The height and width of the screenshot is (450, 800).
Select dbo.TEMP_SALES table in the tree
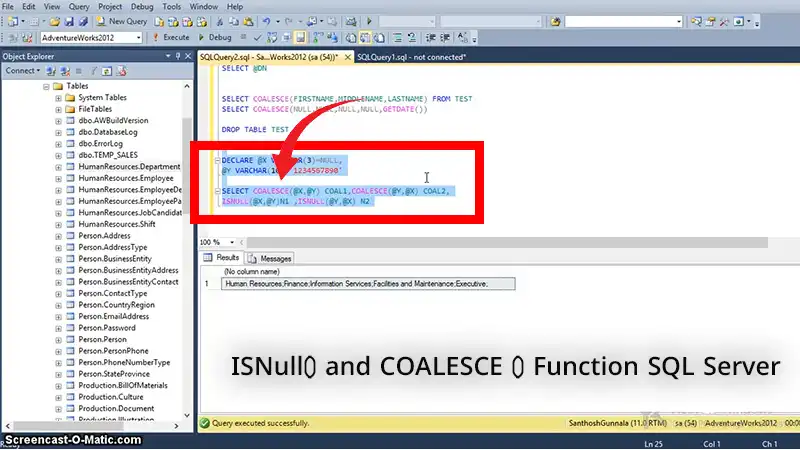[108, 155]
